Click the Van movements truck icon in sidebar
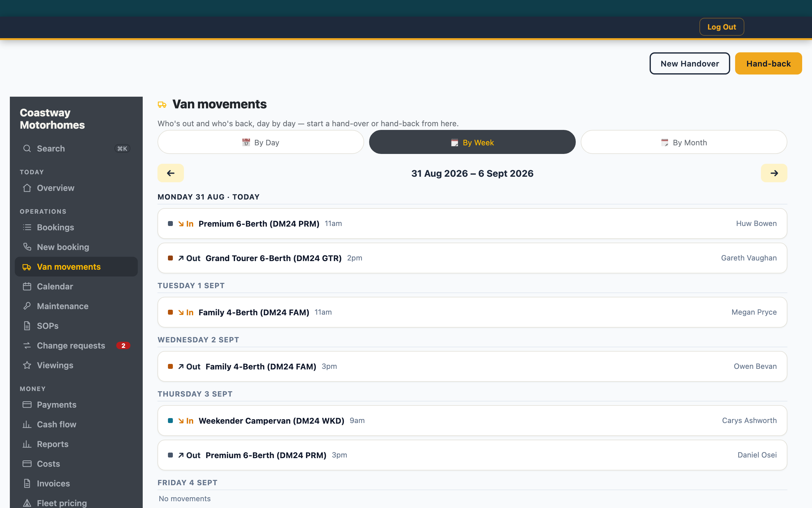 coord(27,267)
